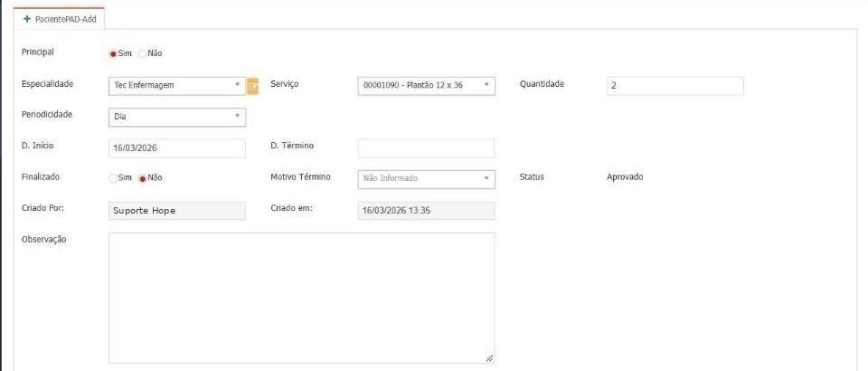Click the D. Término label

pyautogui.click(x=292, y=146)
